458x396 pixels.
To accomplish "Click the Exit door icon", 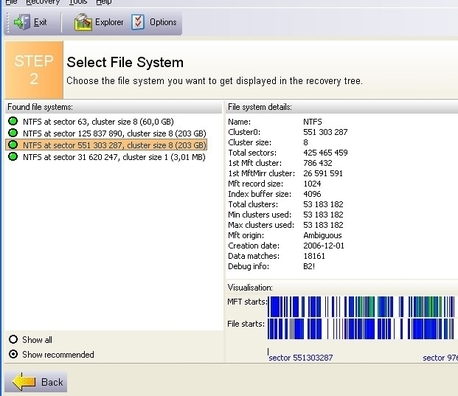I will tap(22, 22).
